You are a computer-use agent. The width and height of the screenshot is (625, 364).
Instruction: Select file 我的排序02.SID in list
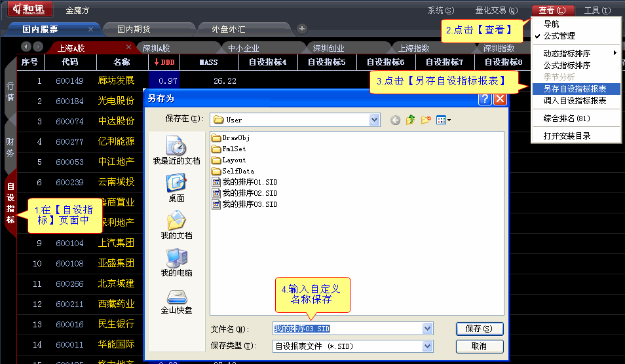[249, 193]
